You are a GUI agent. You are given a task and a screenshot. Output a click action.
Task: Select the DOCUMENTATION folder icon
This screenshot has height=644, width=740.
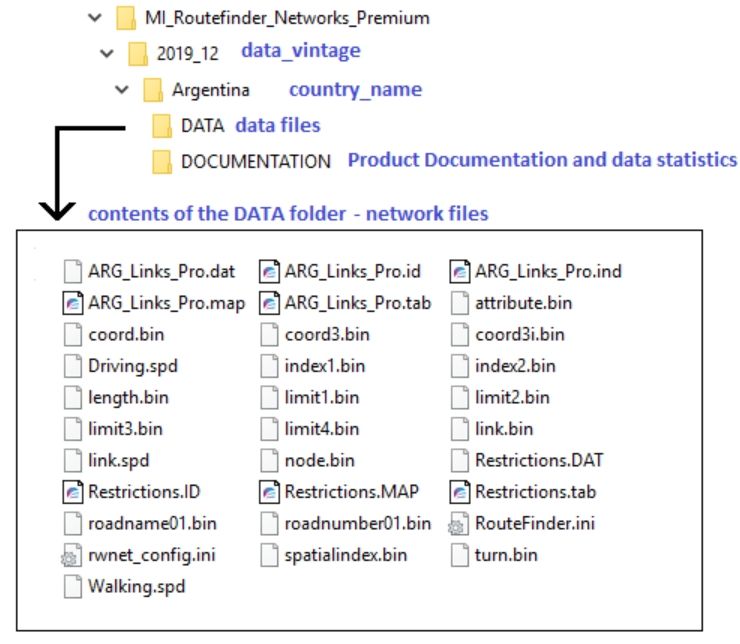(x=162, y=162)
